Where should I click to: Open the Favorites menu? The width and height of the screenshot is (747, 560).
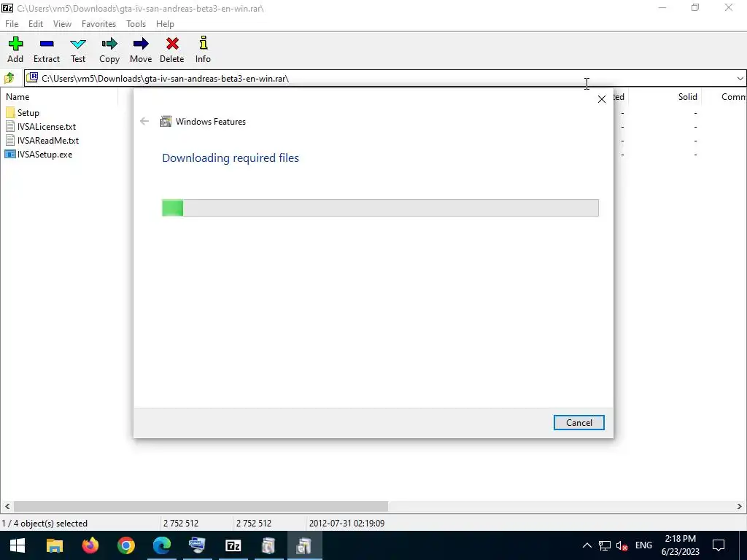point(98,24)
